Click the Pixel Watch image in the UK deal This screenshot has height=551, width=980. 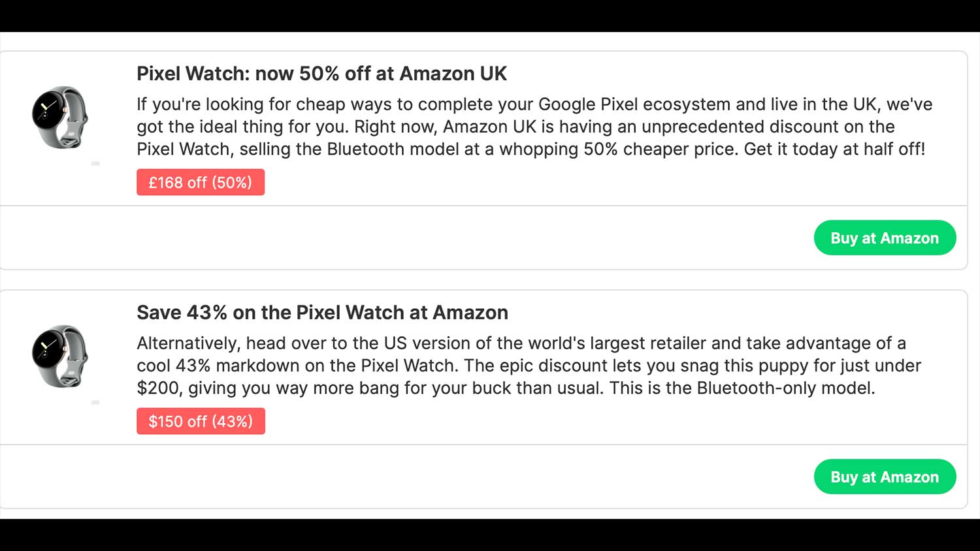[x=60, y=118]
